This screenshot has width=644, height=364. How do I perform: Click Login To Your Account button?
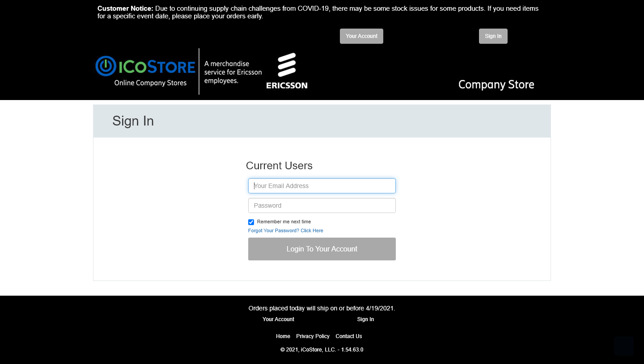point(322,249)
